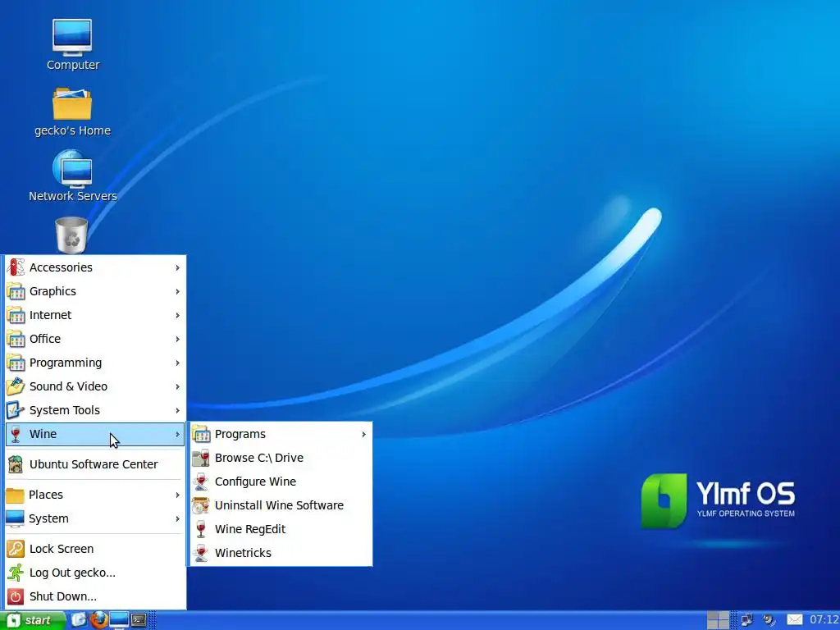
Task: Open the network connections tray icon
Action: 746,620
